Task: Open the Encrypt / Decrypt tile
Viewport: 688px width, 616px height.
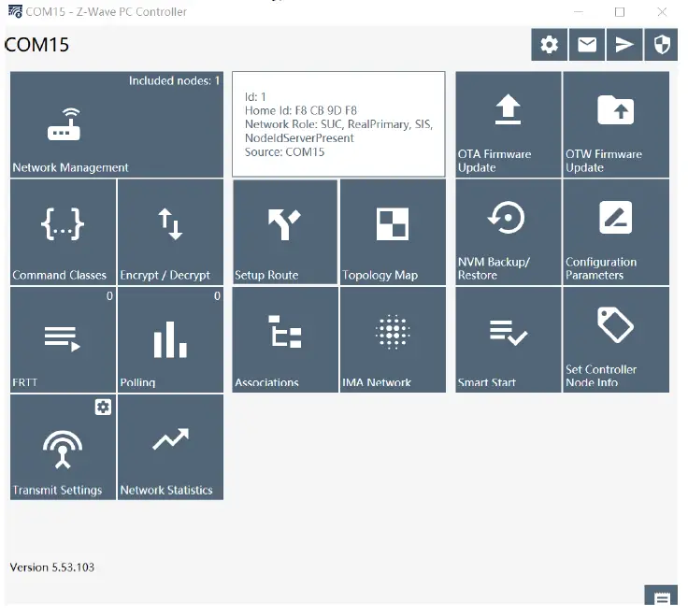Action: (171, 232)
